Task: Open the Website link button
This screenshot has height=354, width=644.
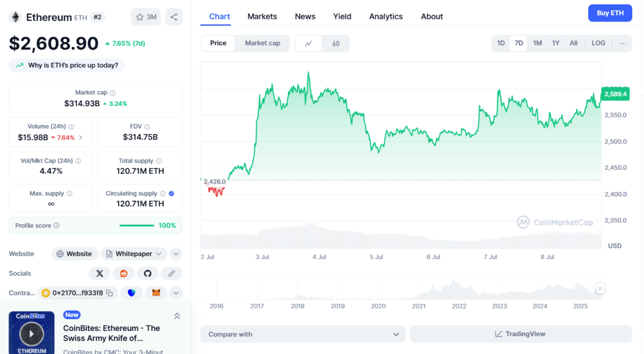Action: click(74, 254)
